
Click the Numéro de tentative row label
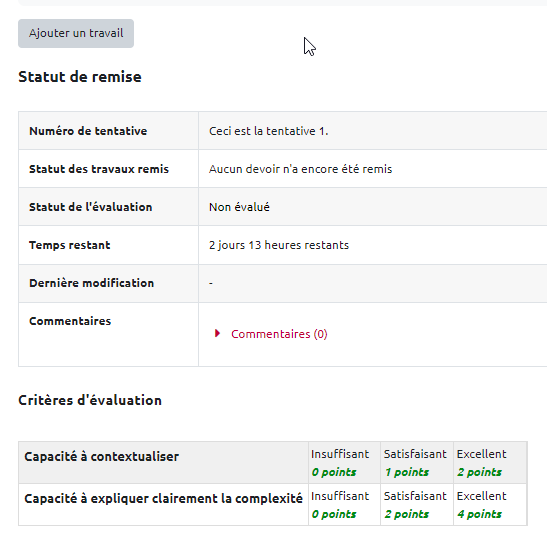pos(88,131)
